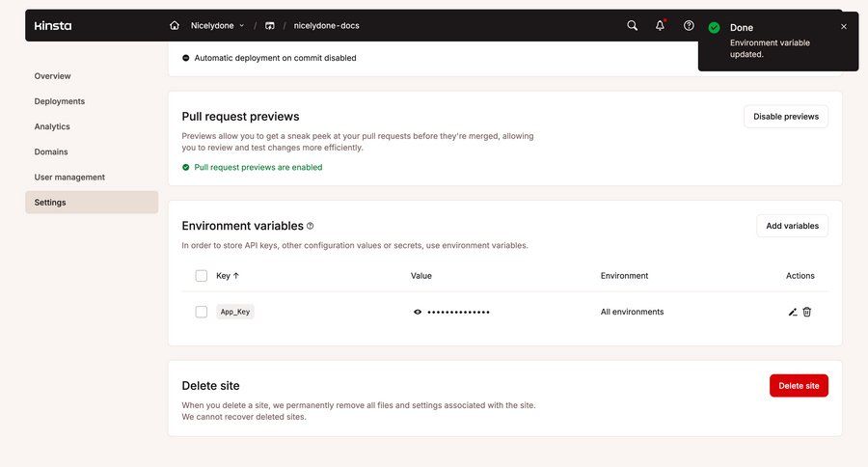Click the Actions column header
This screenshot has height=467, width=868.
[800, 276]
